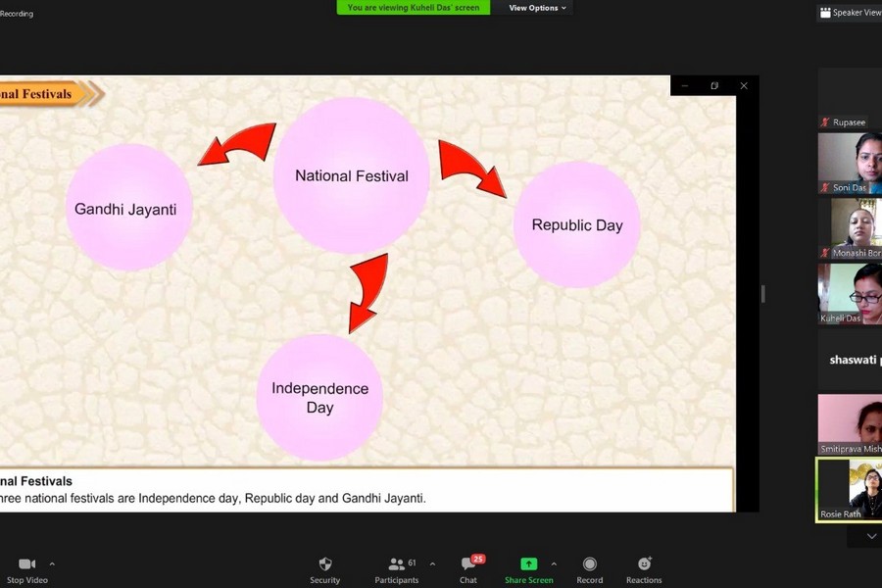This screenshot has height=588, width=882.
Task: Open Chat with 25 unread messages
Action: [468, 564]
